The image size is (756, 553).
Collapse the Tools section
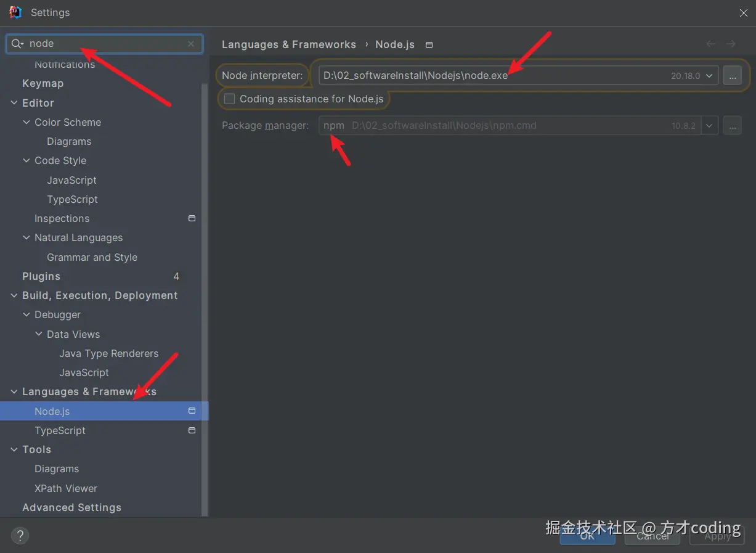14,449
